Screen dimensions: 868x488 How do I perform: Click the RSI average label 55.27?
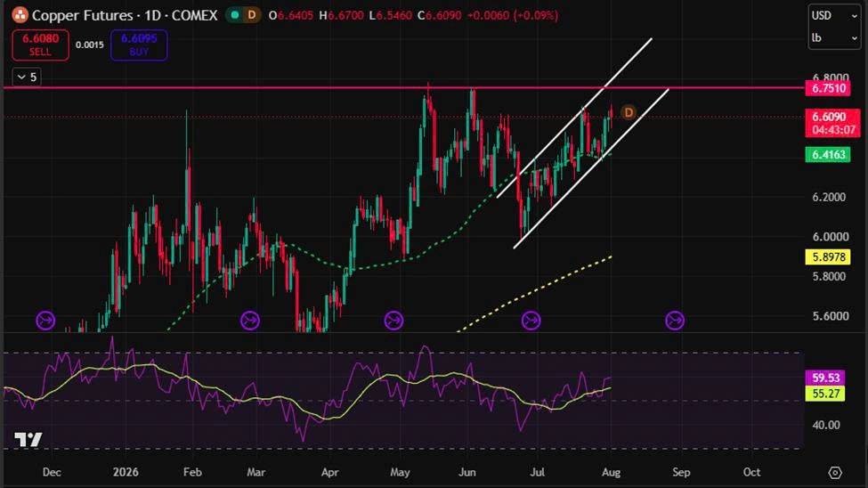tap(825, 394)
